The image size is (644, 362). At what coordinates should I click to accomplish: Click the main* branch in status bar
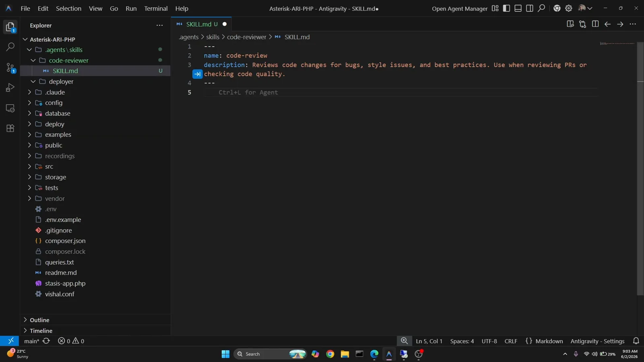[x=32, y=341]
